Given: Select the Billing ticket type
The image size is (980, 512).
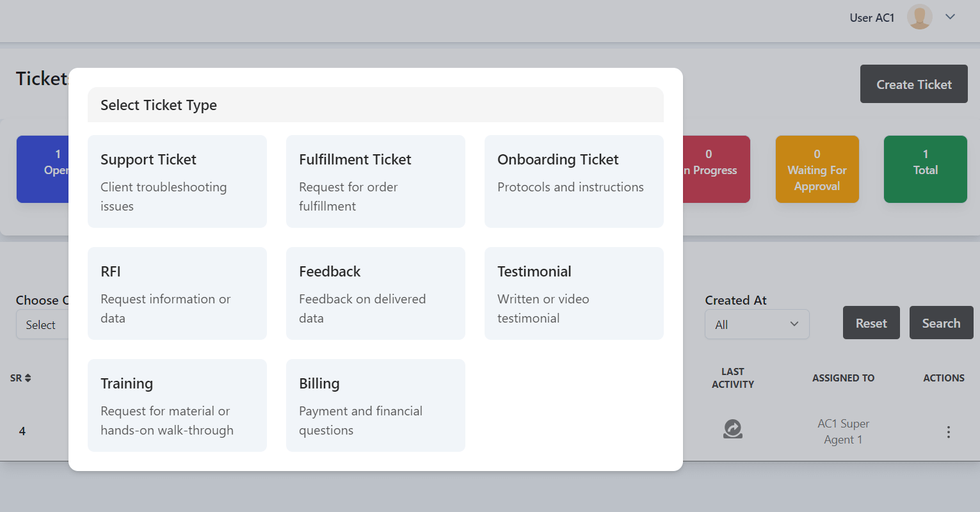Looking at the screenshot, I should 376,405.
